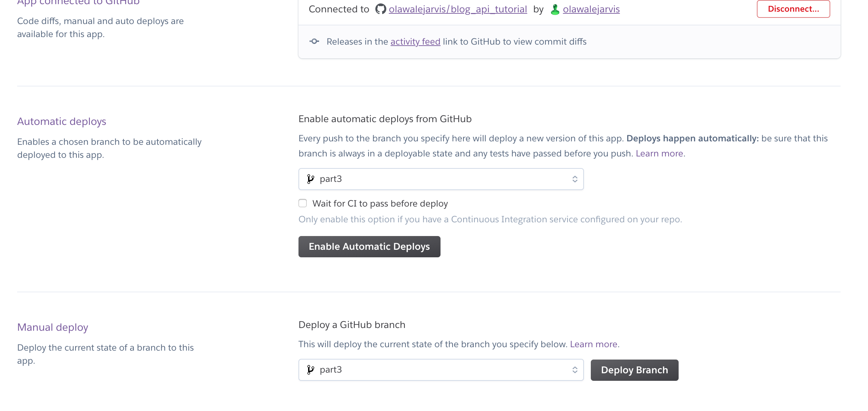The image size is (868, 411).
Task: Click Learn more in manual deploy description
Action: tap(594, 344)
